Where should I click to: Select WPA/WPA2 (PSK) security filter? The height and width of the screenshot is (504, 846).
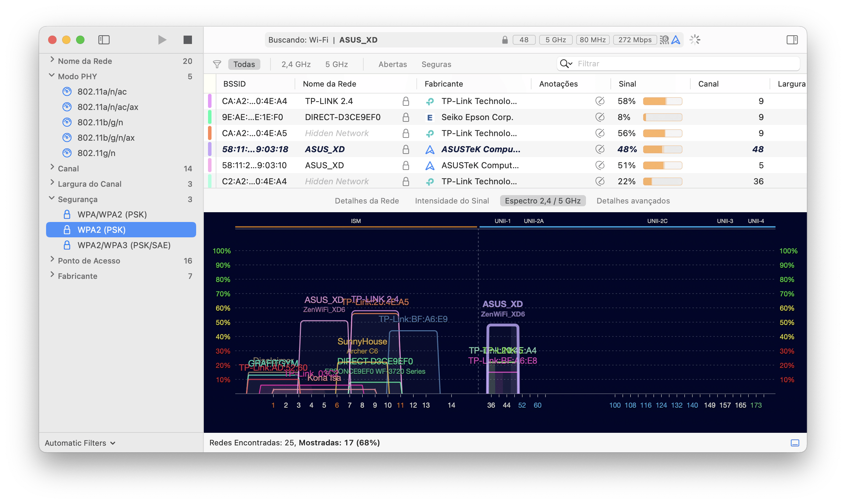121,214
